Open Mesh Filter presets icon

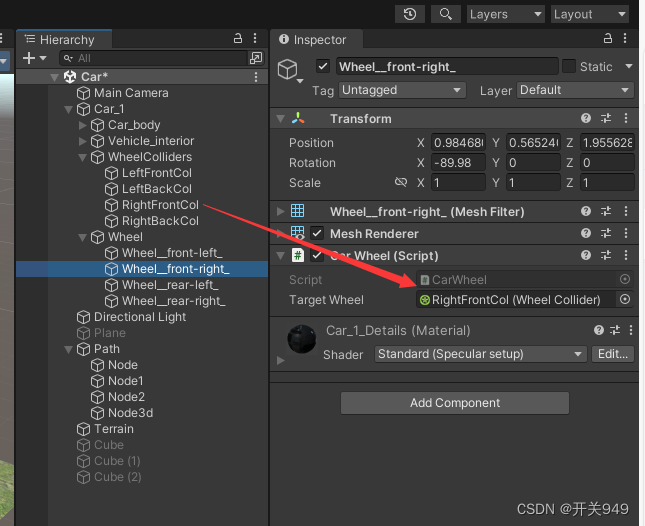[x=606, y=212]
